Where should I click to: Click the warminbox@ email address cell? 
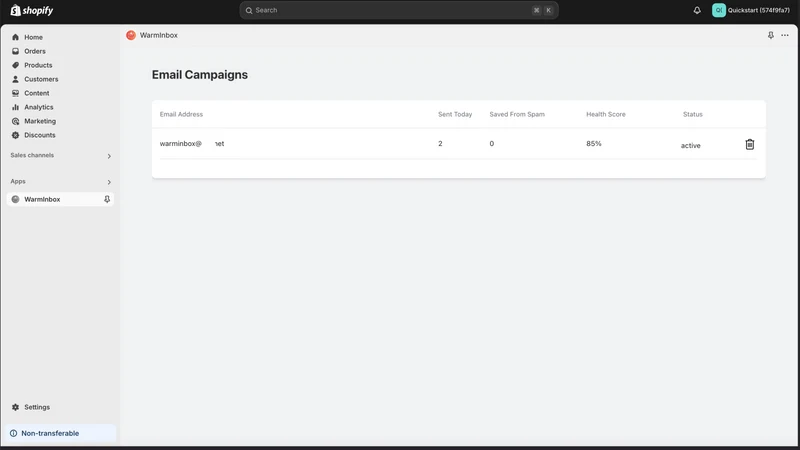(x=192, y=143)
